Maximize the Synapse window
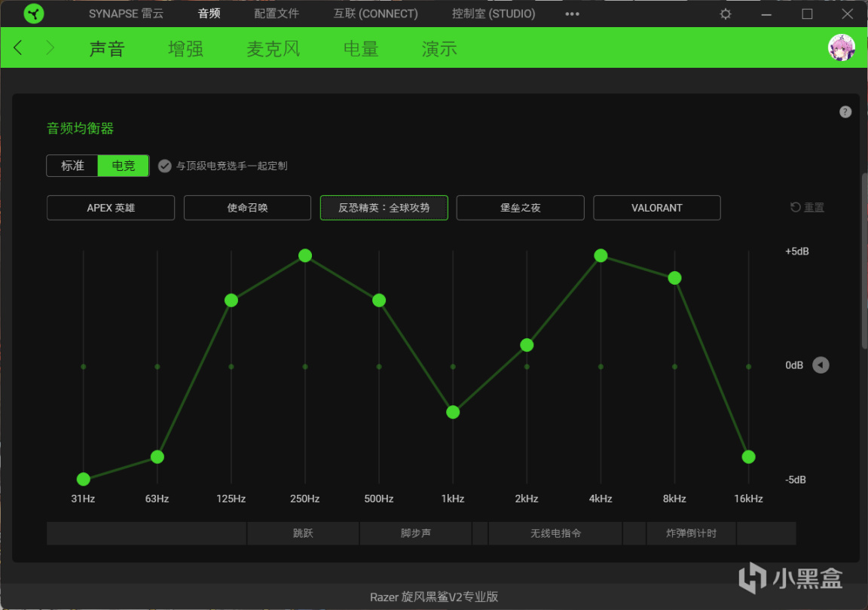Image resolution: width=868 pixels, height=610 pixels. pos(807,14)
